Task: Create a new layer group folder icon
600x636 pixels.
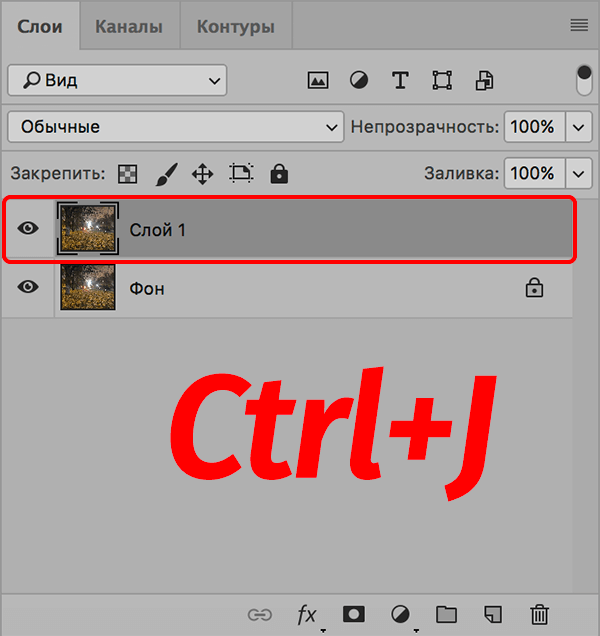Action: [446, 614]
